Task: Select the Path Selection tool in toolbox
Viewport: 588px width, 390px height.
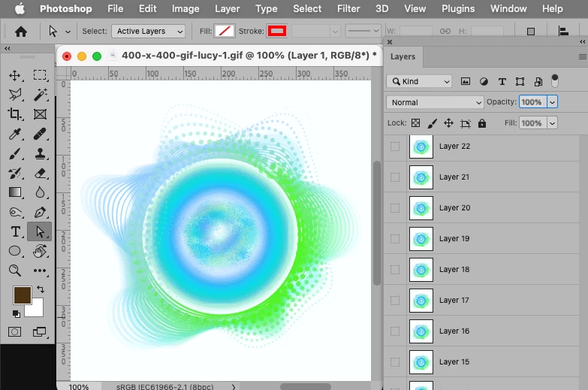Action: coord(40,231)
